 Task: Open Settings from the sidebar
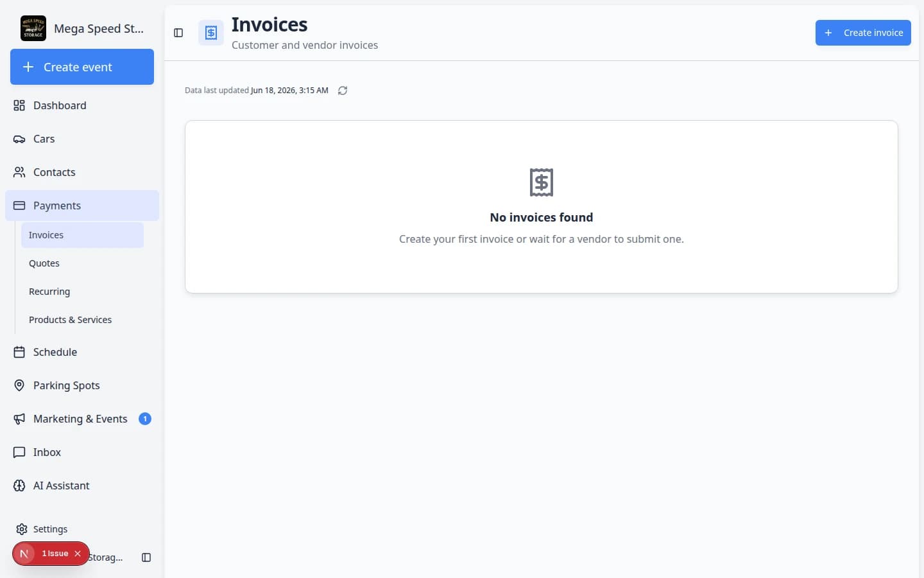click(x=82, y=529)
